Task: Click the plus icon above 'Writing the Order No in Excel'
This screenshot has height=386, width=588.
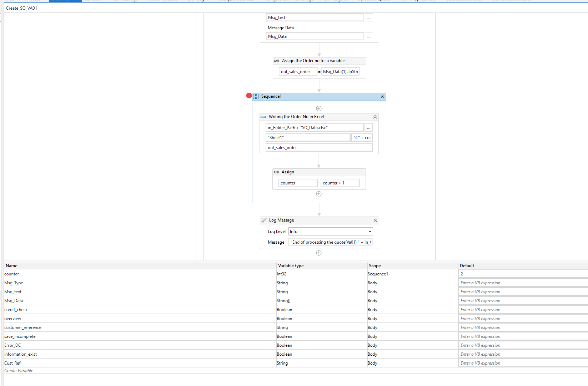Action: pos(318,108)
